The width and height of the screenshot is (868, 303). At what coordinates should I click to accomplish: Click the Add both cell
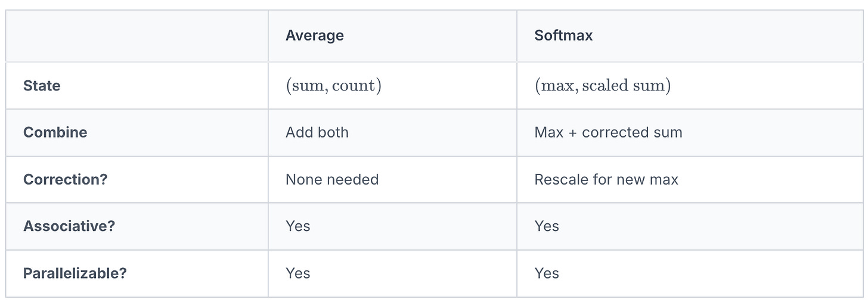pos(317,132)
